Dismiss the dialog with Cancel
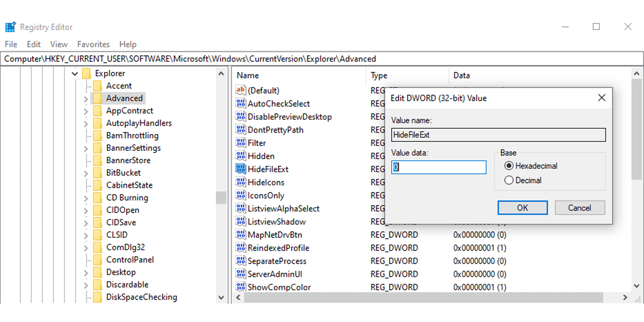 (580, 208)
